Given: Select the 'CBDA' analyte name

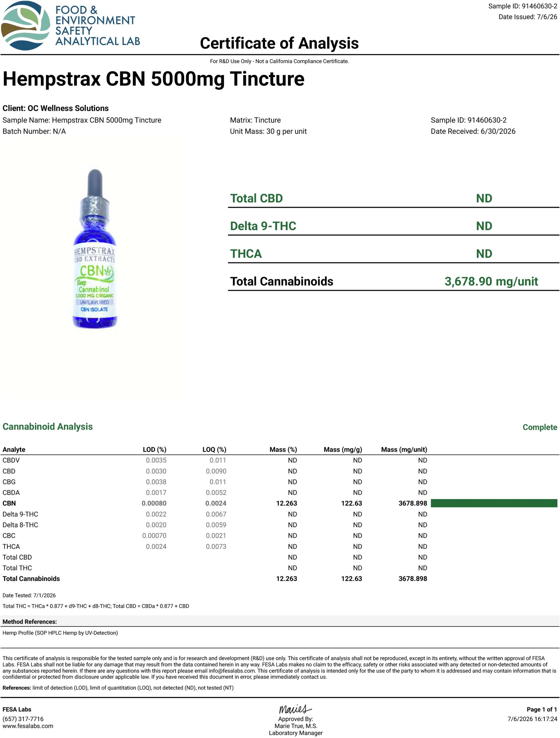Looking at the screenshot, I should (x=11, y=493).
